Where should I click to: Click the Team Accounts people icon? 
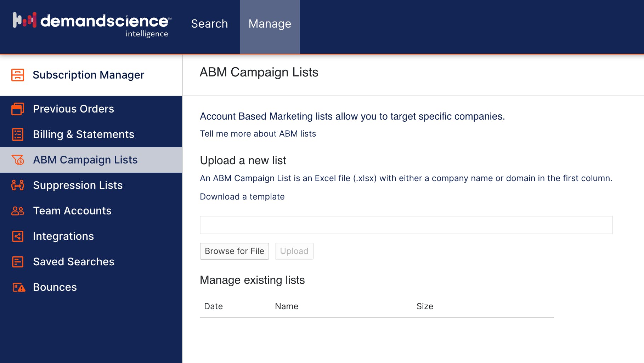(x=18, y=211)
